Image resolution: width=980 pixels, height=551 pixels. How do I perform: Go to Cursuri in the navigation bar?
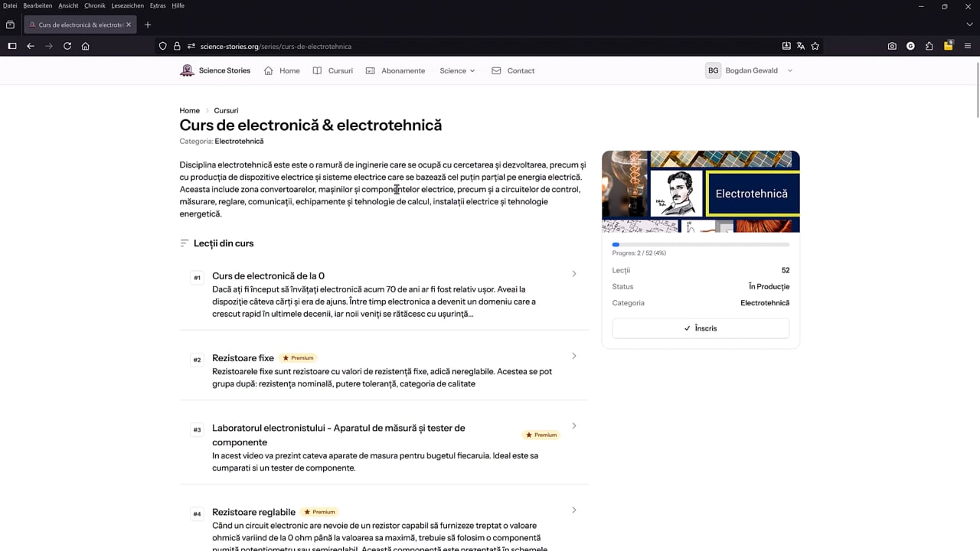pyautogui.click(x=333, y=70)
